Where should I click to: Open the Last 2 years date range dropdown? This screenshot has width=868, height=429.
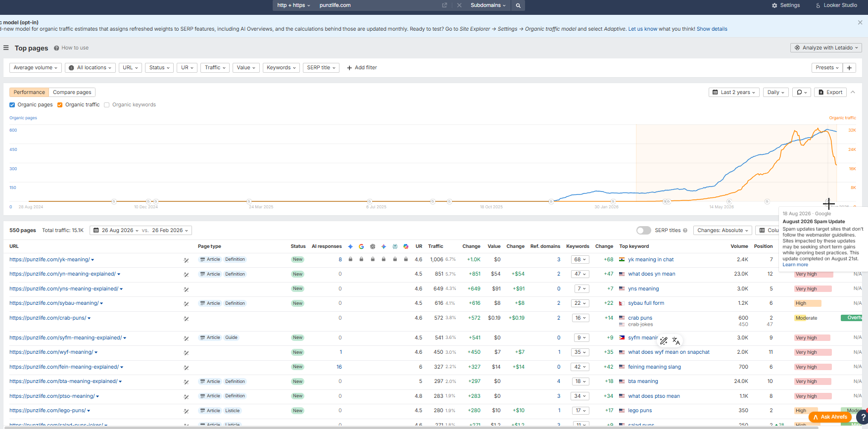pos(734,92)
